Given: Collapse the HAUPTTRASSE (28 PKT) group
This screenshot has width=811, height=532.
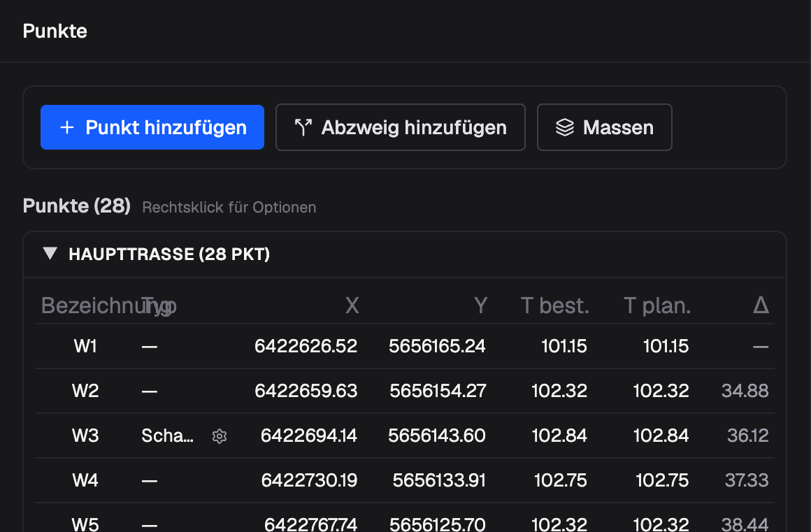Looking at the screenshot, I should [50, 253].
